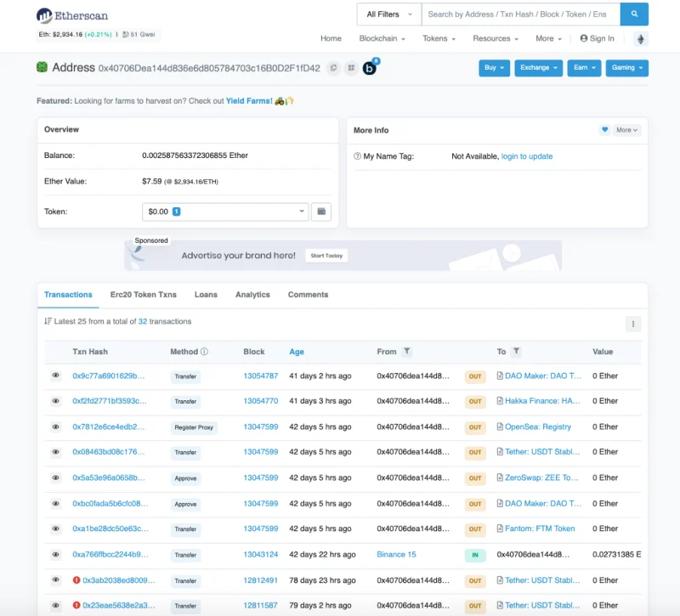Click the red error icon on 0x3ab2038ed8009 row
This screenshot has width=680, height=616.
click(76, 580)
